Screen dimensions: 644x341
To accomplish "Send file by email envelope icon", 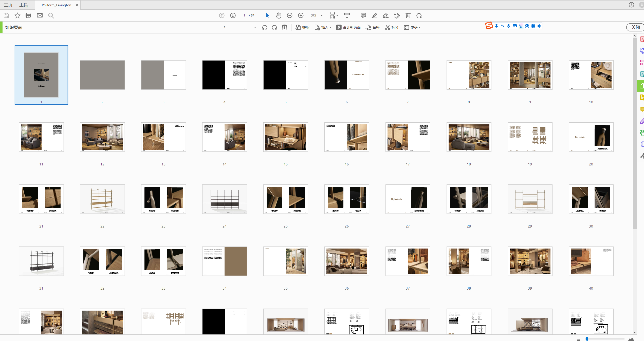I will (40, 15).
